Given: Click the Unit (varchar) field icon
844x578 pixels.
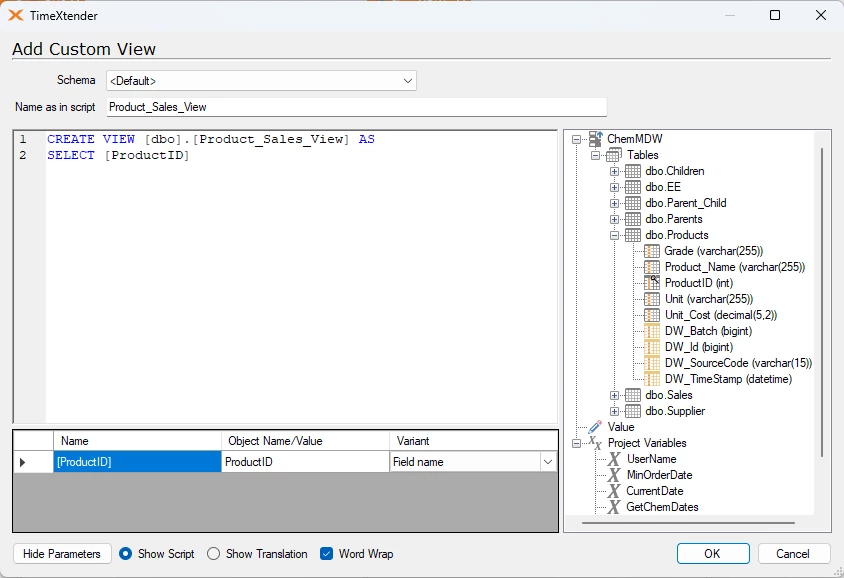Looking at the screenshot, I should click(x=652, y=299).
